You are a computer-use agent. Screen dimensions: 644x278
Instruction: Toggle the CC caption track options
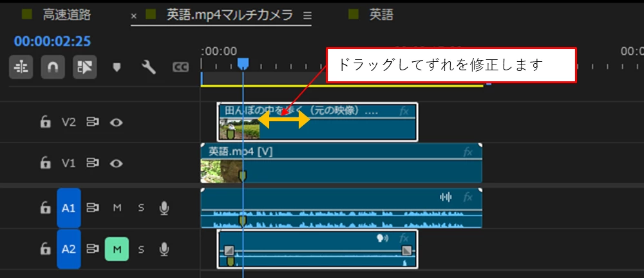point(180,67)
